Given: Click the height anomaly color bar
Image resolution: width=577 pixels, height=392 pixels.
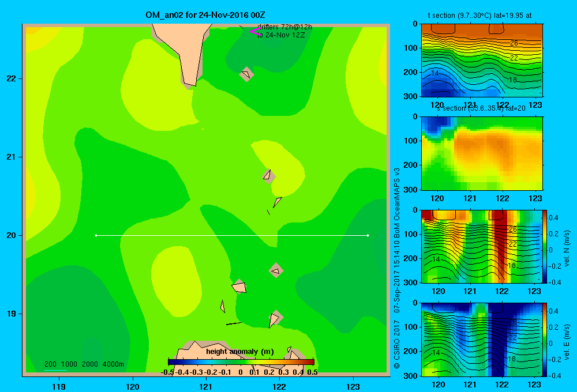Looking at the screenshot, I should point(241,362).
